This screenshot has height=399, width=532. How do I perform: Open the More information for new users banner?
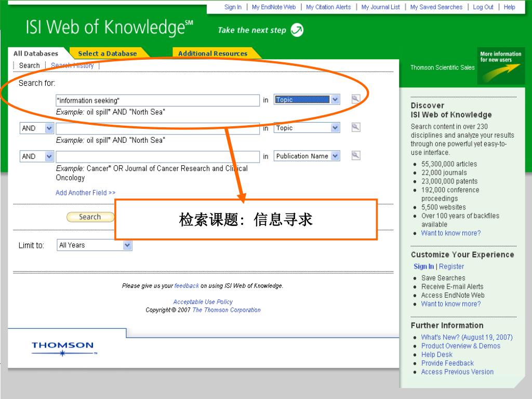tap(500, 66)
